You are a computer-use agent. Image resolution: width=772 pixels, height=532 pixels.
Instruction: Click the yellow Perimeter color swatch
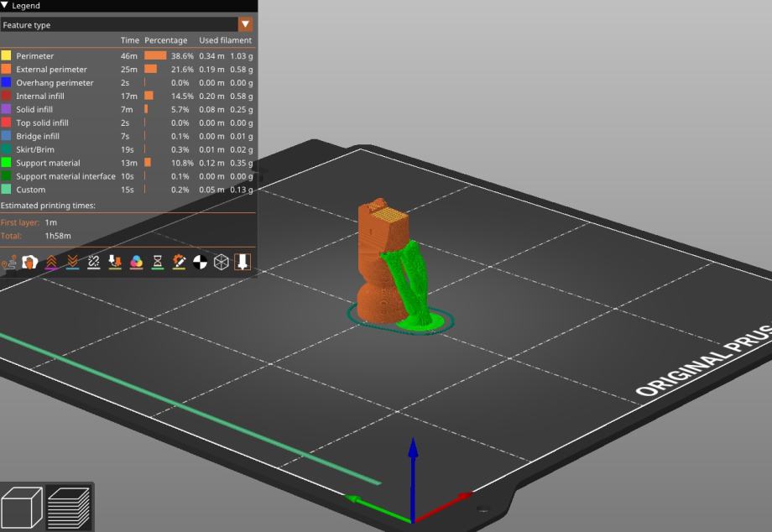[x=7, y=56]
